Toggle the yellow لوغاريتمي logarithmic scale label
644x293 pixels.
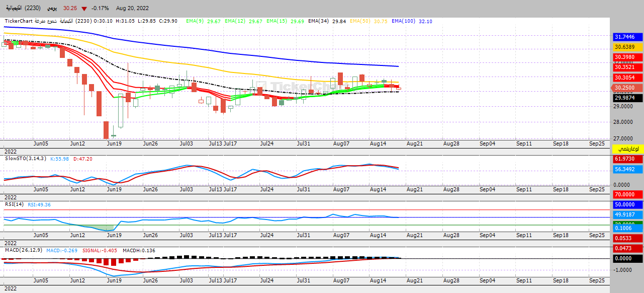(x=628, y=149)
